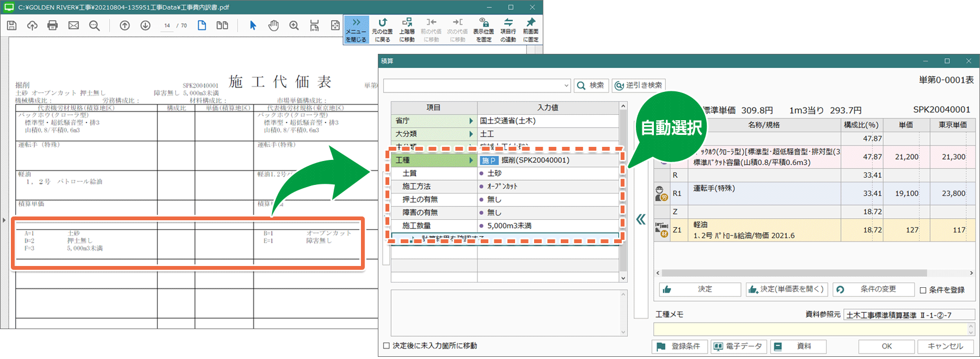980x359 pixels.
Task: Click item list vertical scrollbar down arrow
Action: pos(623,278)
